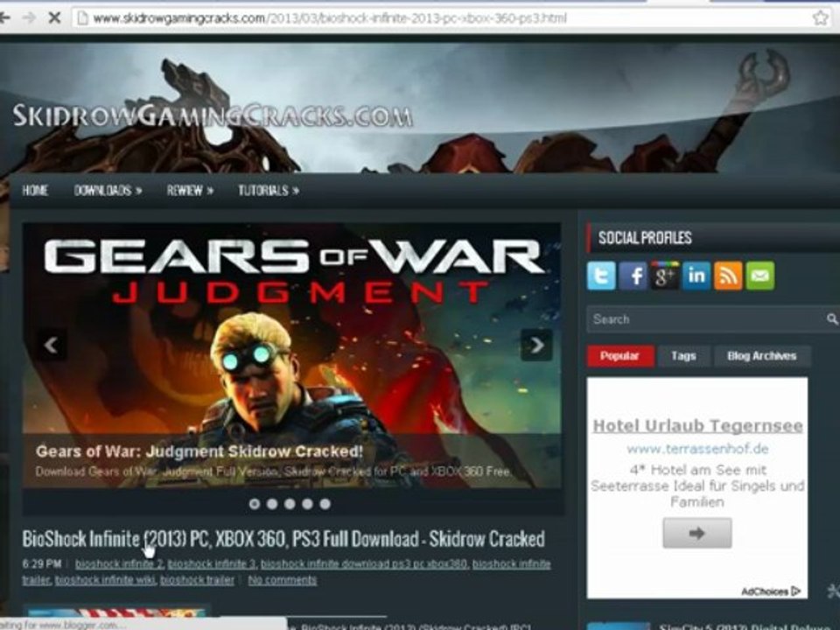Open the RSS feed icon
This screenshot has height=630, width=840.
point(728,276)
